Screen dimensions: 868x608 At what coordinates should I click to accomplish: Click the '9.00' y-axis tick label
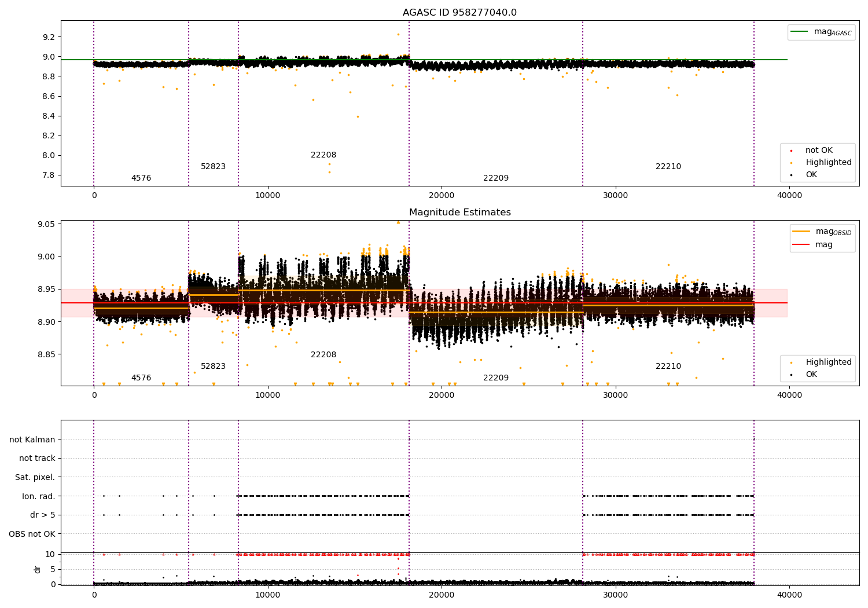(46, 257)
